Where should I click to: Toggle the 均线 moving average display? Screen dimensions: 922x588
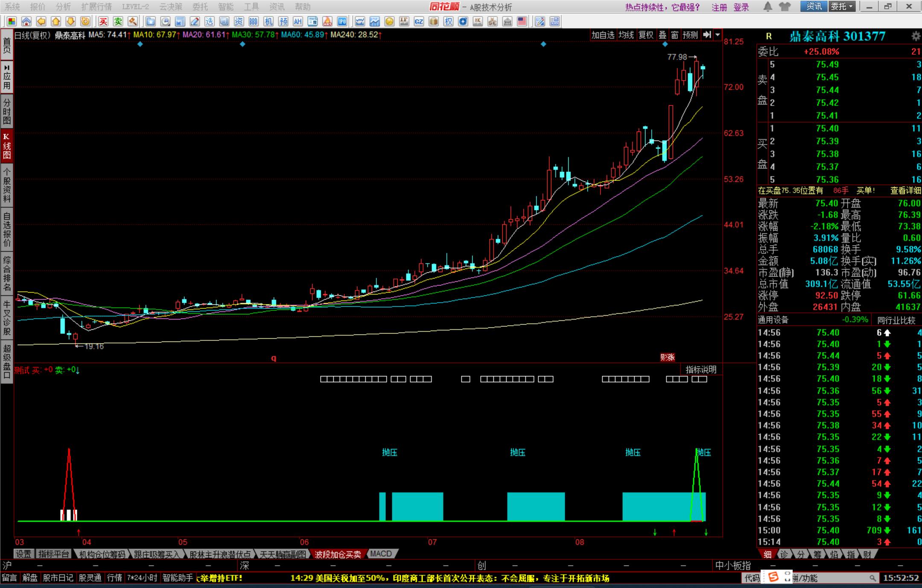(626, 35)
